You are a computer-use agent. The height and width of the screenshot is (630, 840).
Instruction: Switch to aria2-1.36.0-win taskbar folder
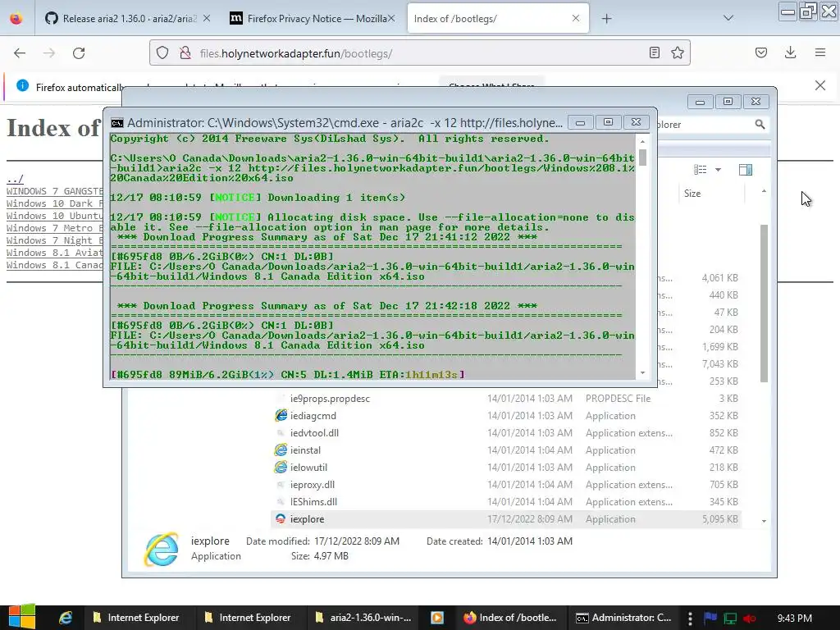coord(363,618)
